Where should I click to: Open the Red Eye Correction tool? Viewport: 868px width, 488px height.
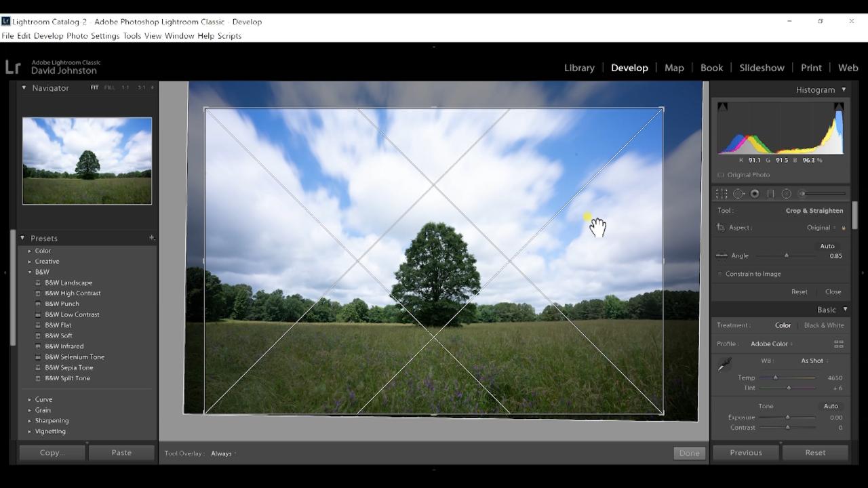(754, 193)
